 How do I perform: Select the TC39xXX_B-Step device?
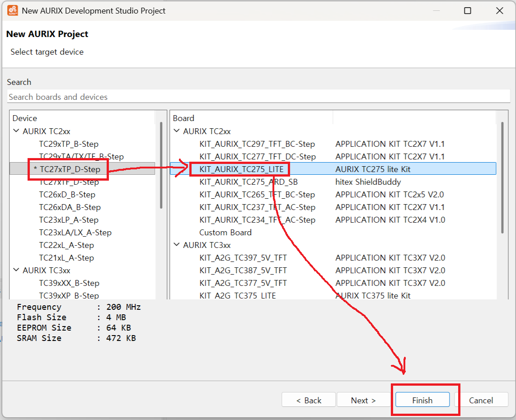pos(69,283)
